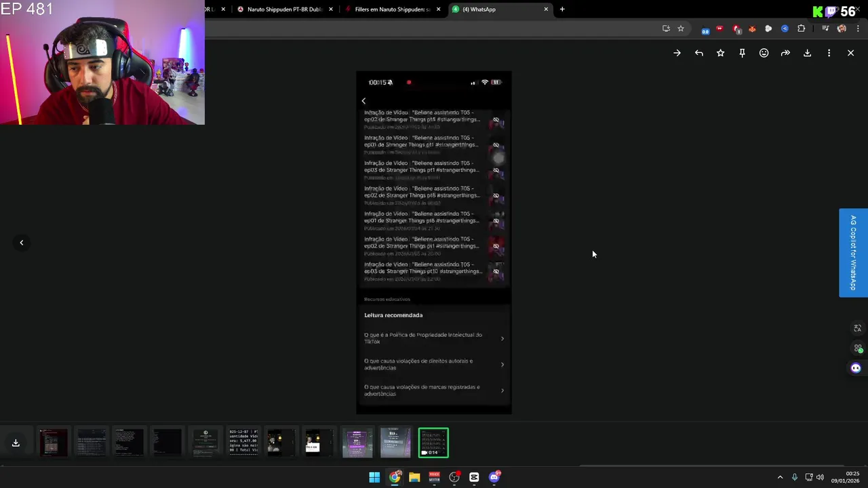The width and height of the screenshot is (868, 488).
Task: Open File Explorer from taskbar
Action: (x=414, y=477)
